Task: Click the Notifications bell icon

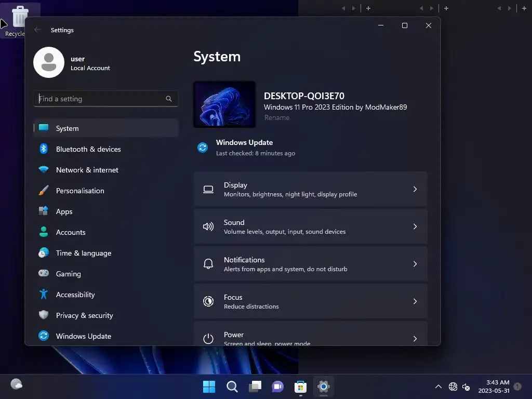Action: [208, 263]
